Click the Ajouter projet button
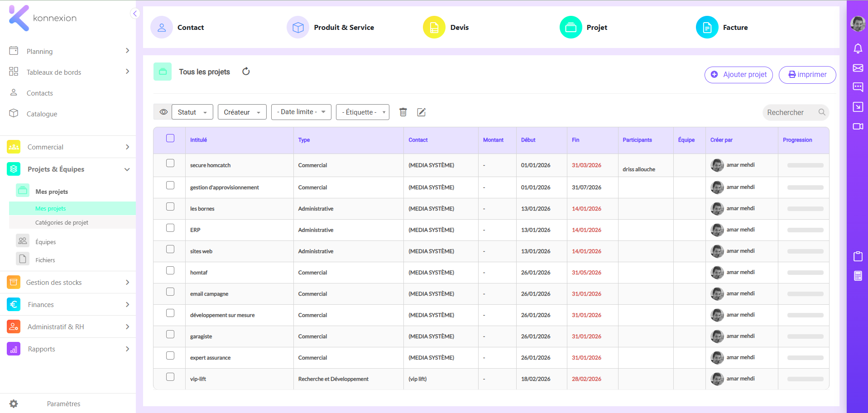Image resolution: width=868 pixels, height=413 pixels. click(739, 75)
